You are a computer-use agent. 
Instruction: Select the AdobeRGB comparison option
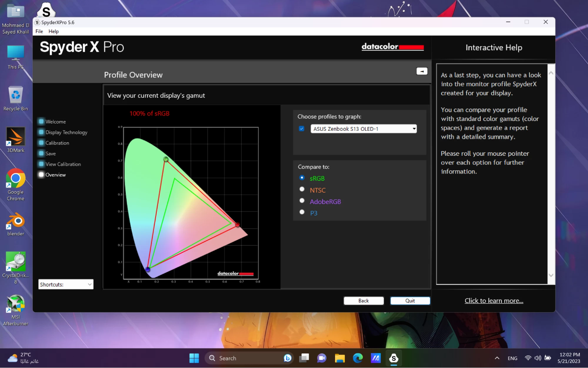coord(302,201)
